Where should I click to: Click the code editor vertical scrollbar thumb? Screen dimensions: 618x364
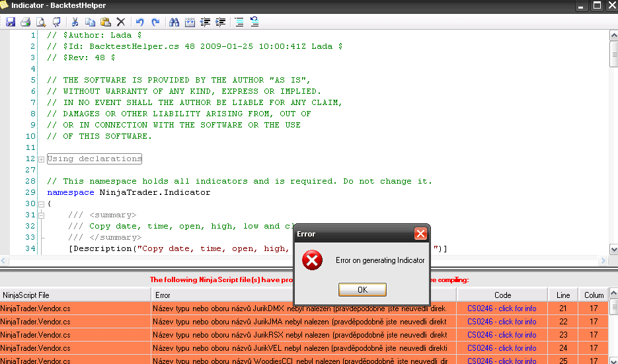[613, 54]
